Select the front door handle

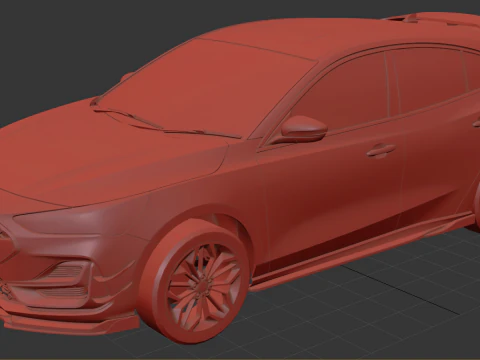(x=381, y=150)
